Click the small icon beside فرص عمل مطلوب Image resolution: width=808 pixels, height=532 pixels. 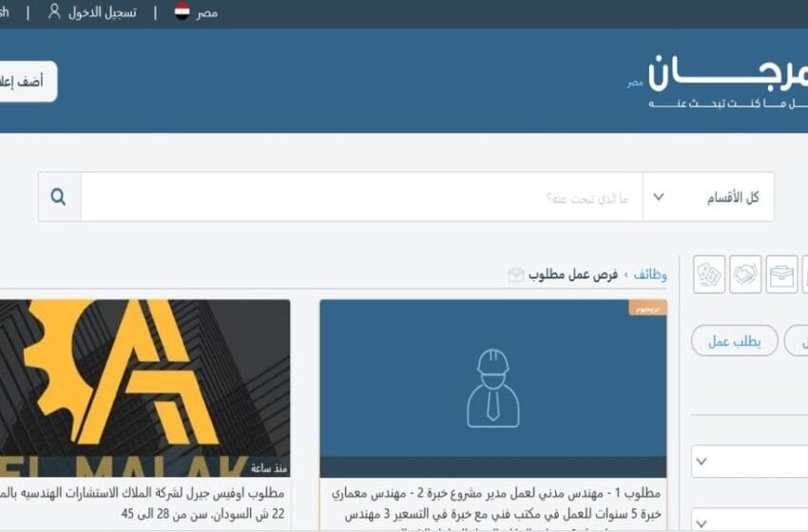pos(516,275)
